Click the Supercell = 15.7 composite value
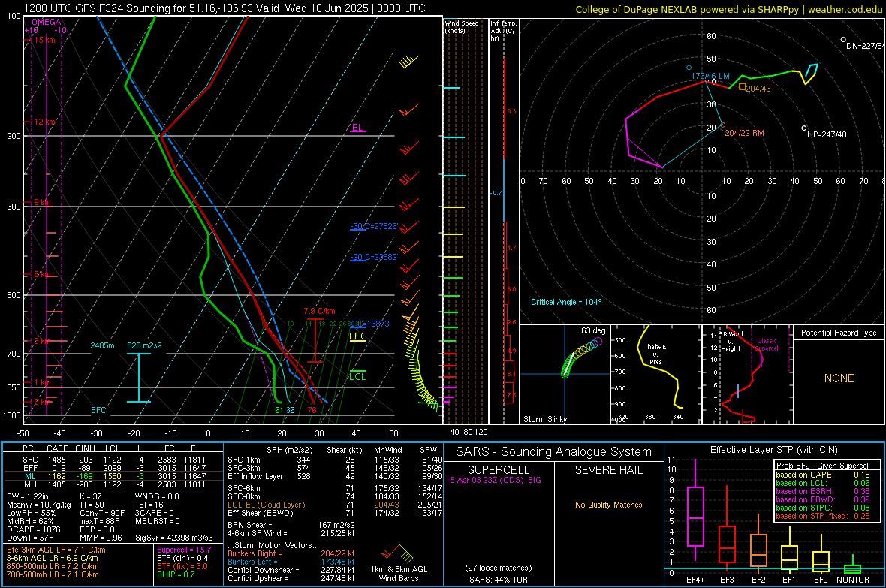 (x=184, y=550)
